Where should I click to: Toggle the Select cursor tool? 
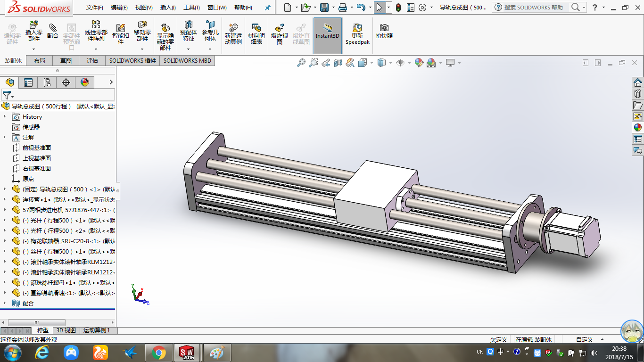point(380,8)
